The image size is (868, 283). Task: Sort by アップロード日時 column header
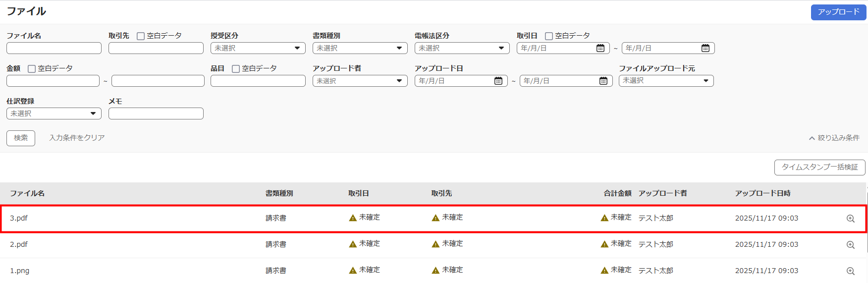tap(762, 193)
